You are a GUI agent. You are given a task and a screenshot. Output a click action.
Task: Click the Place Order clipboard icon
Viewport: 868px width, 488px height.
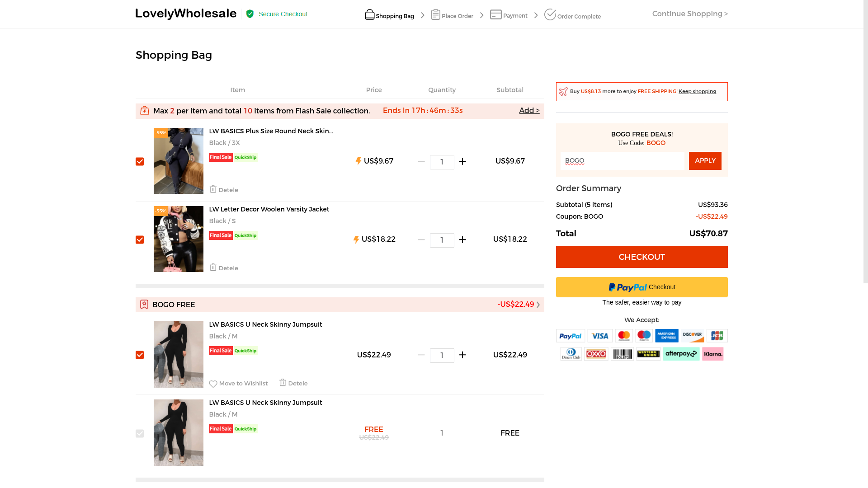435,14
